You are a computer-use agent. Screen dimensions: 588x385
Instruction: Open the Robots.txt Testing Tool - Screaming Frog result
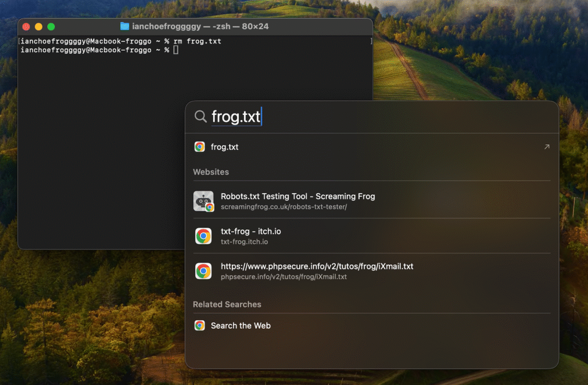[297, 197]
